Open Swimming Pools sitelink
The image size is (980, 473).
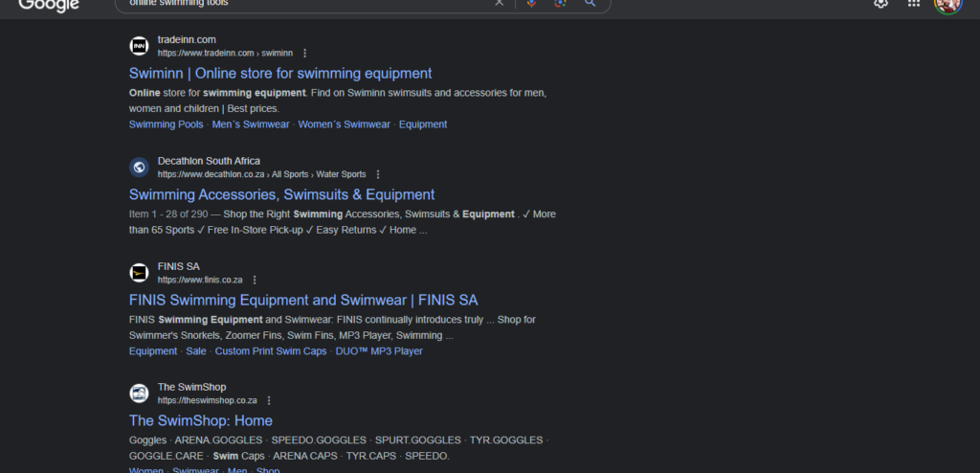[x=166, y=124]
